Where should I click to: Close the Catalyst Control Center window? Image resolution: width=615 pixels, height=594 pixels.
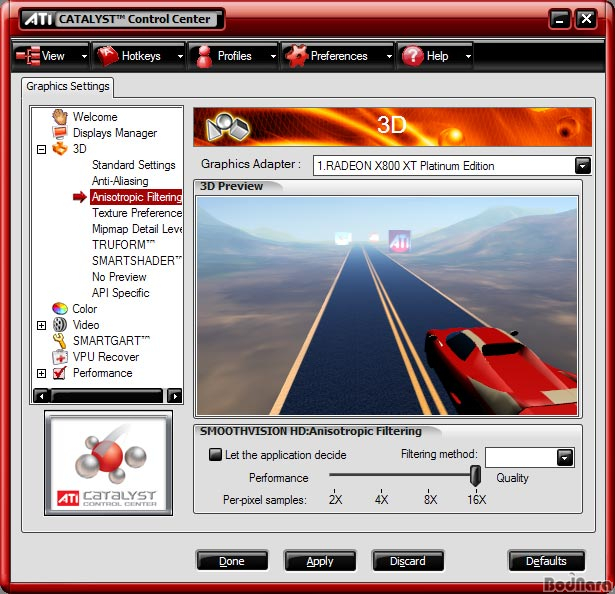(x=586, y=19)
